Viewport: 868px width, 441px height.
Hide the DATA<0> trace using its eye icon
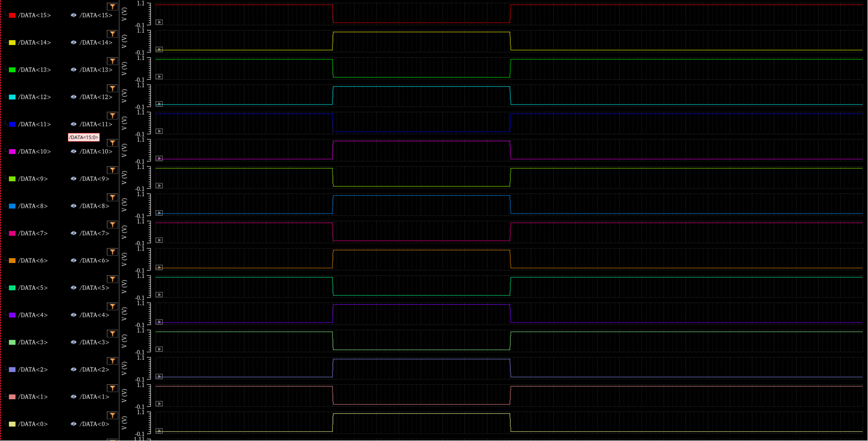73,424
